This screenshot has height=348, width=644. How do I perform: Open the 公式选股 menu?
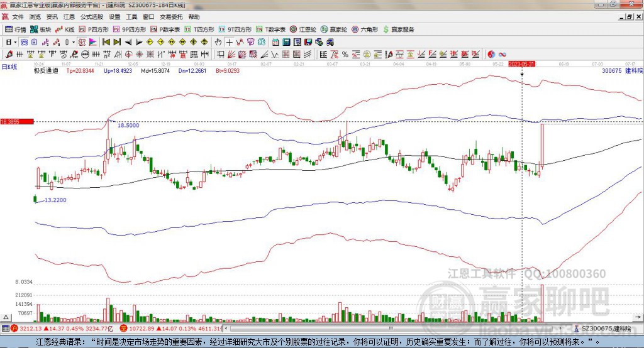point(92,17)
